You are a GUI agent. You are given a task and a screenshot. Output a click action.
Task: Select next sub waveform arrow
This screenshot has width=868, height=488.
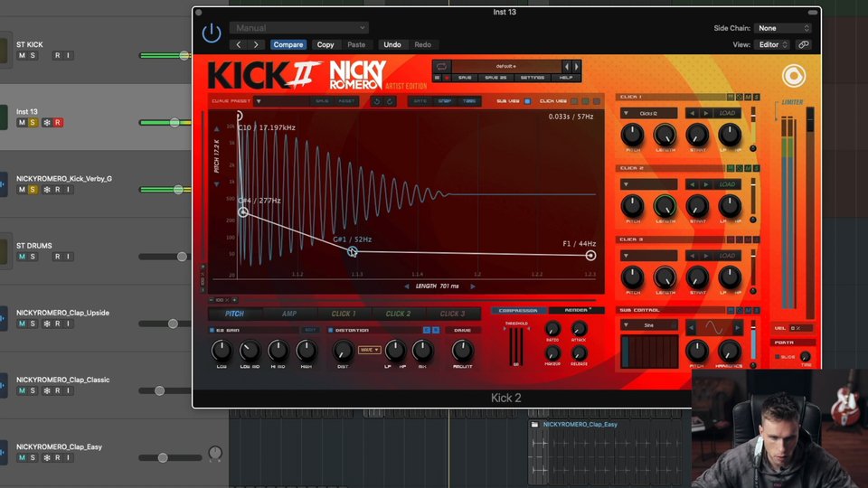pos(737,328)
